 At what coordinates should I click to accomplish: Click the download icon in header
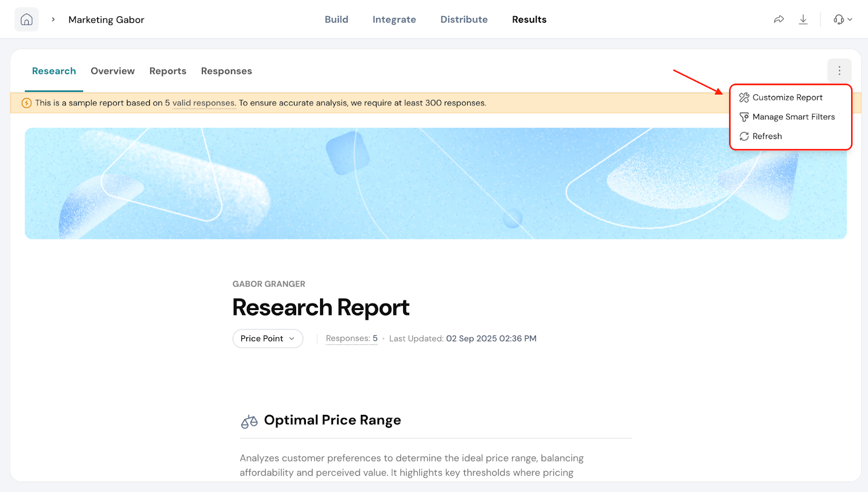(803, 20)
